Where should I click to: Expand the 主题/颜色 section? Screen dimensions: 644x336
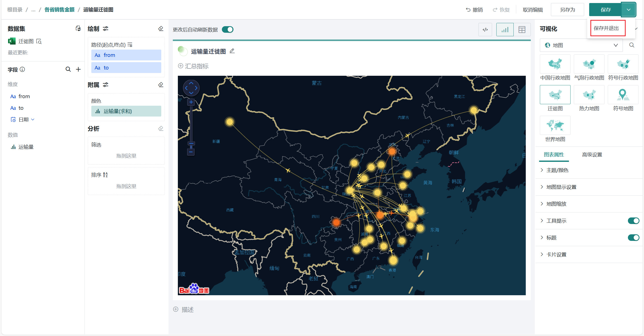point(557,170)
